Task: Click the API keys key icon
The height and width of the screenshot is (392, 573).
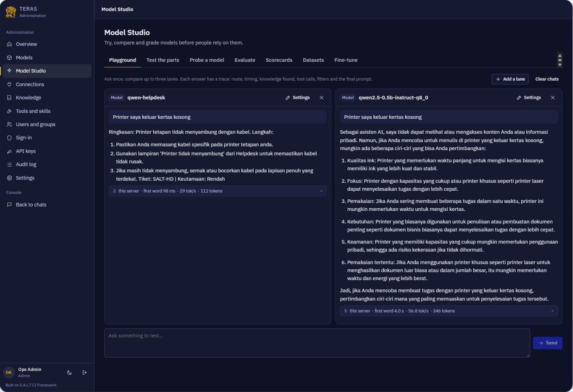Action: [9, 151]
